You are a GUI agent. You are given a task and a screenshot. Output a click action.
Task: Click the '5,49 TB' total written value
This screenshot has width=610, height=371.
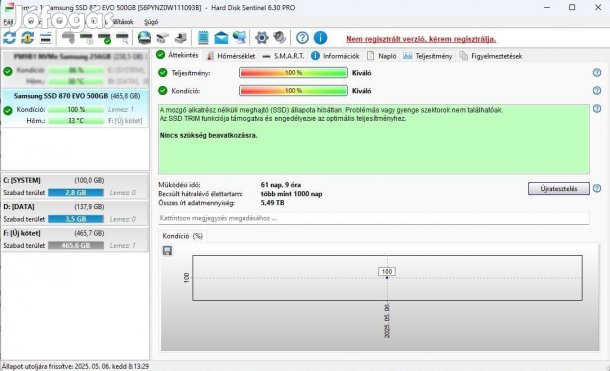coord(272,203)
